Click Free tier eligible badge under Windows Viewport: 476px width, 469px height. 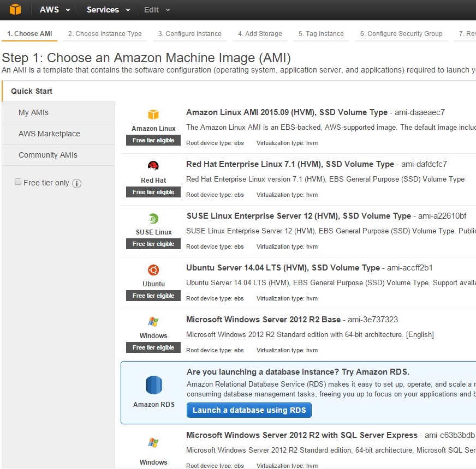[153, 347]
